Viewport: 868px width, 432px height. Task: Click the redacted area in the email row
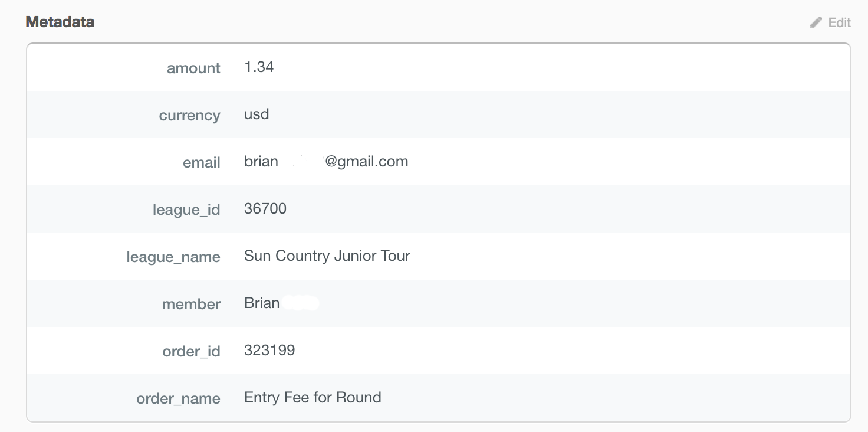301,162
